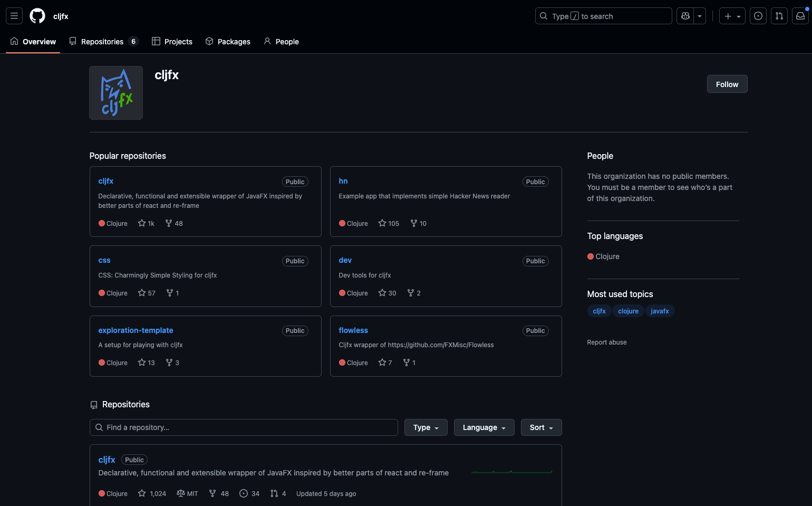Open pull requests icon in header
The height and width of the screenshot is (506, 812).
click(779, 16)
